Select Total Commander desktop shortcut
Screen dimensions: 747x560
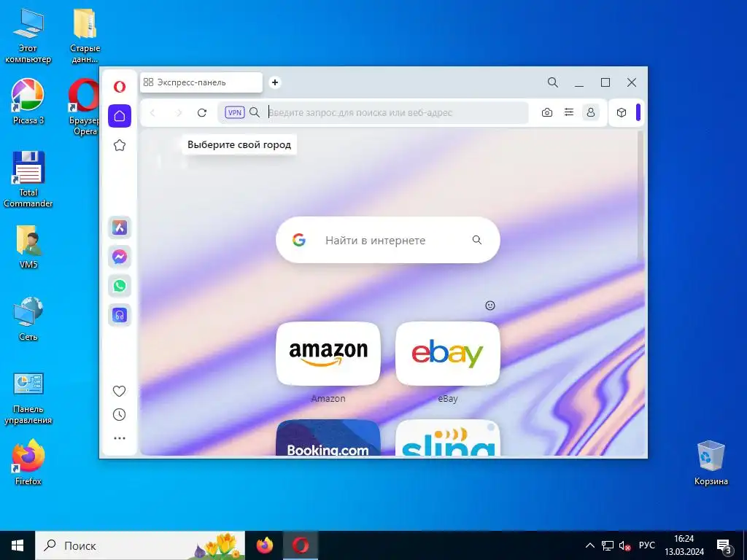tap(28, 179)
